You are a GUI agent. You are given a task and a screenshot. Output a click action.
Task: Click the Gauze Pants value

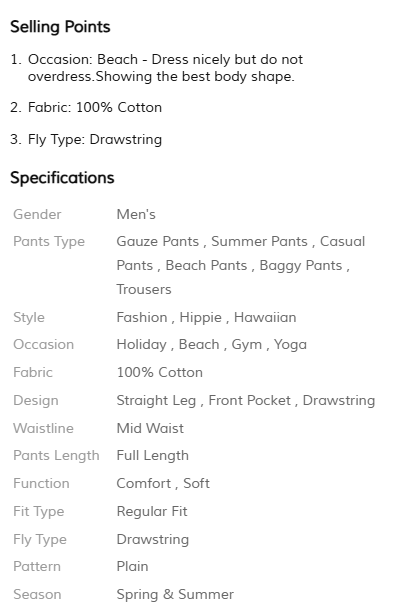158,242
